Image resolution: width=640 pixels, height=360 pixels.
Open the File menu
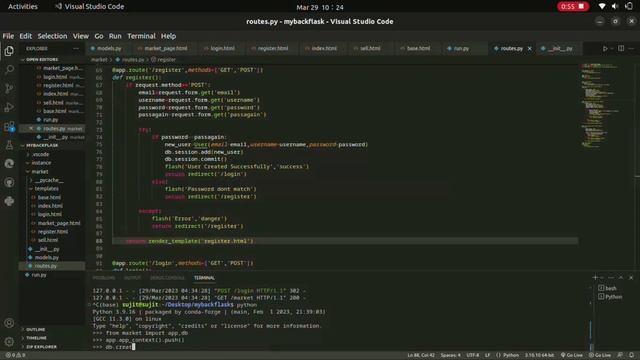coord(8,36)
